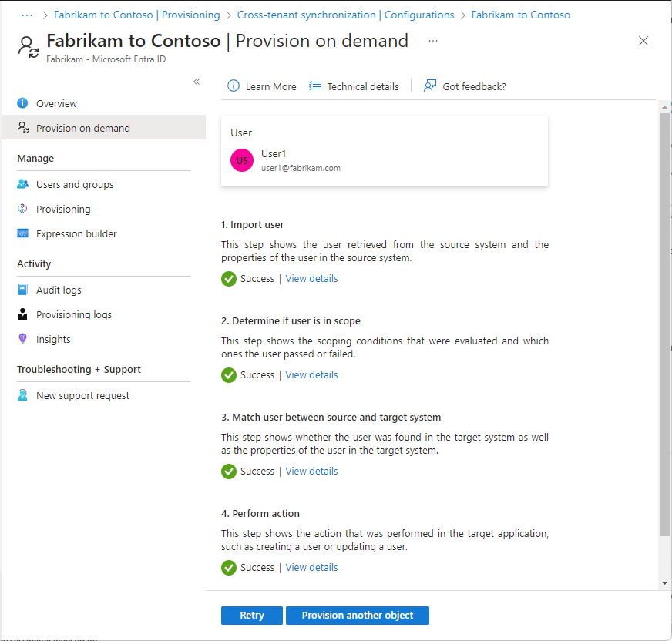Open Provision on demand menu item
This screenshot has height=641, width=672.
point(82,128)
